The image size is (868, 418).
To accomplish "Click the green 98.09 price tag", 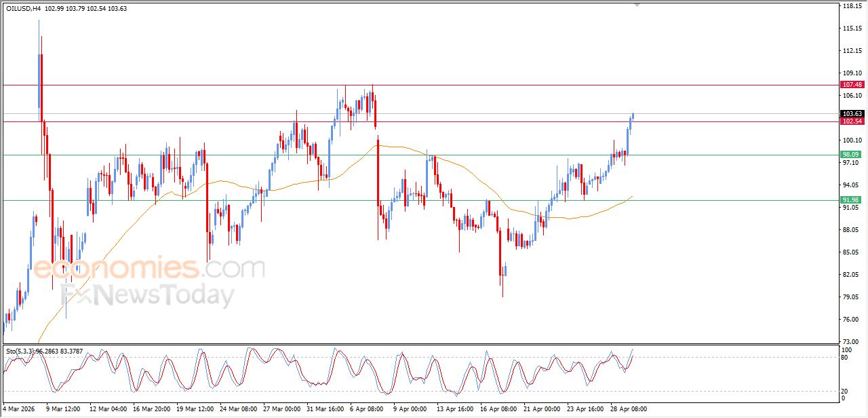I will (851, 155).
